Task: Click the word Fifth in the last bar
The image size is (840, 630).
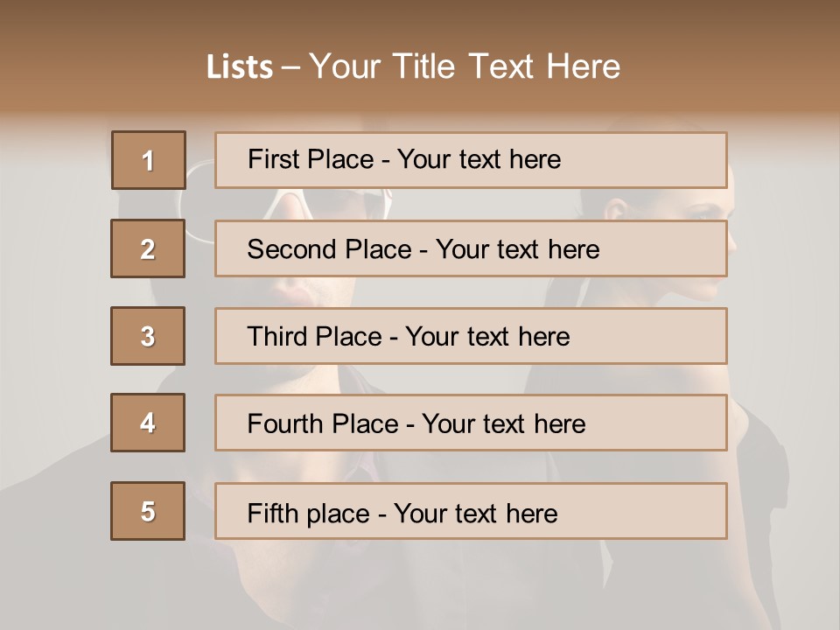Action: point(274,513)
